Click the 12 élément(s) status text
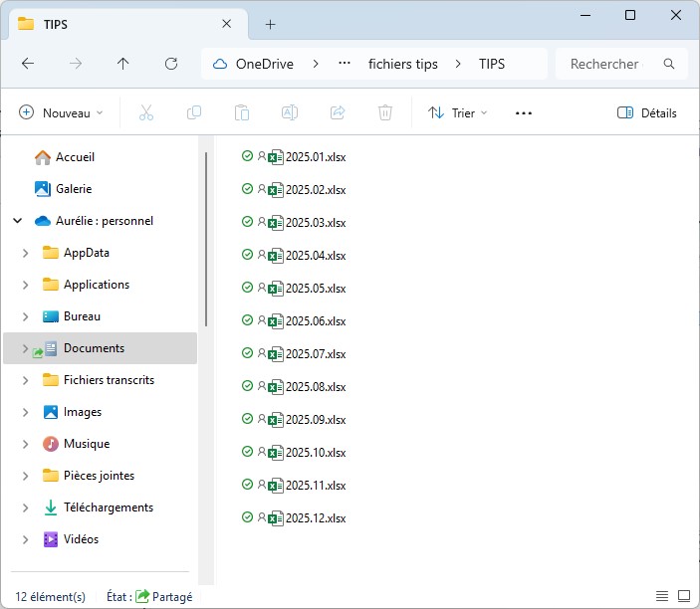 click(50, 596)
